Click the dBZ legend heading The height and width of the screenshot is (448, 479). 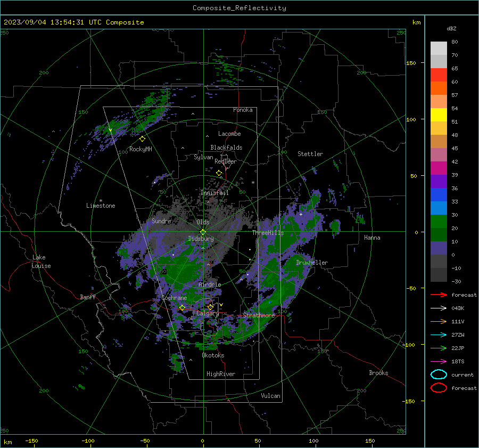(x=451, y=28)
